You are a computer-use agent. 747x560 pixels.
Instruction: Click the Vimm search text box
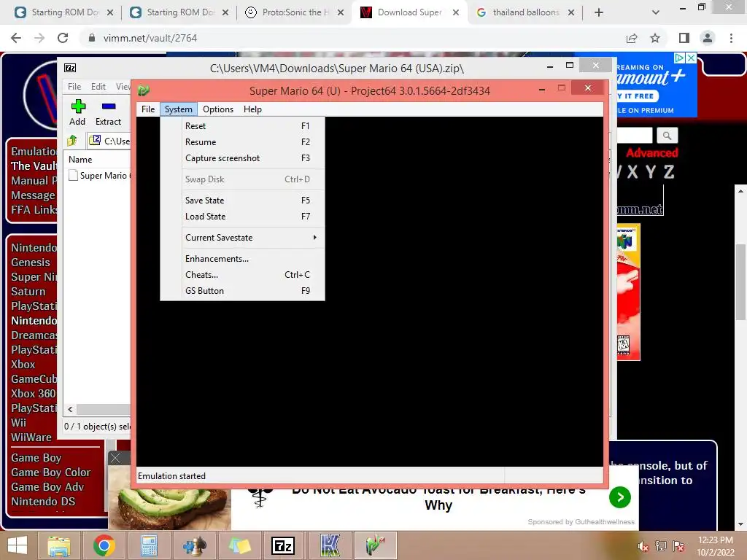tap(635, 136)
